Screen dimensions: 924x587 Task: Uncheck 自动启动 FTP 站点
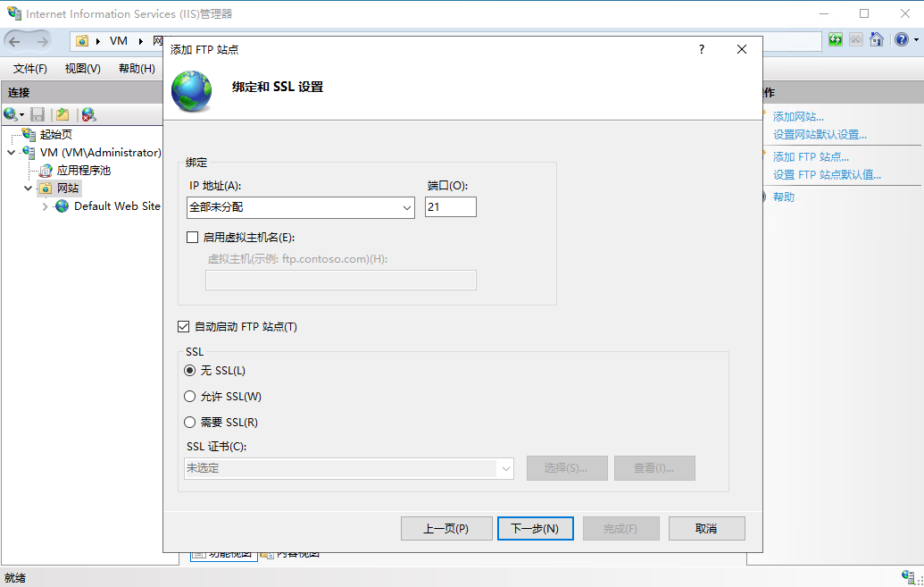tap(184, 326)
